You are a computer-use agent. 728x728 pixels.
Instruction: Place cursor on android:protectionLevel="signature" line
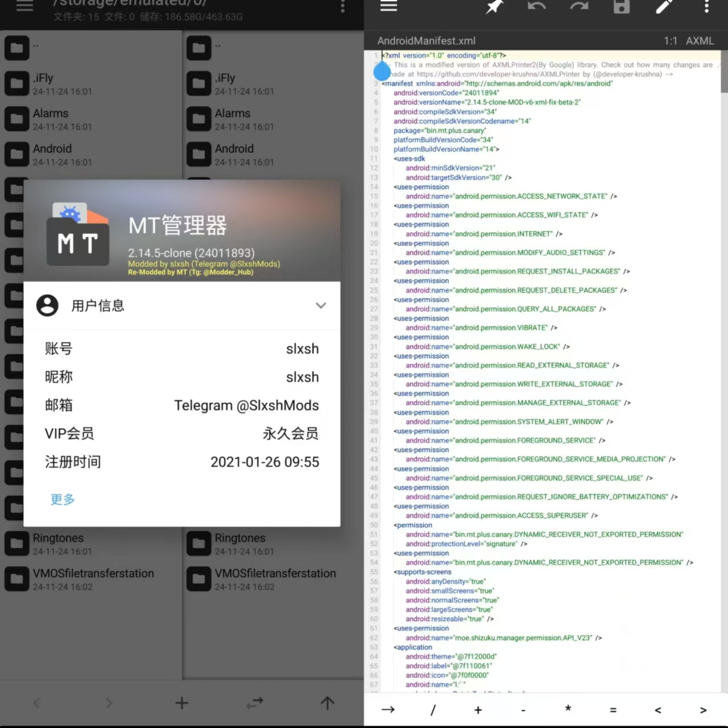click(466, 544)
